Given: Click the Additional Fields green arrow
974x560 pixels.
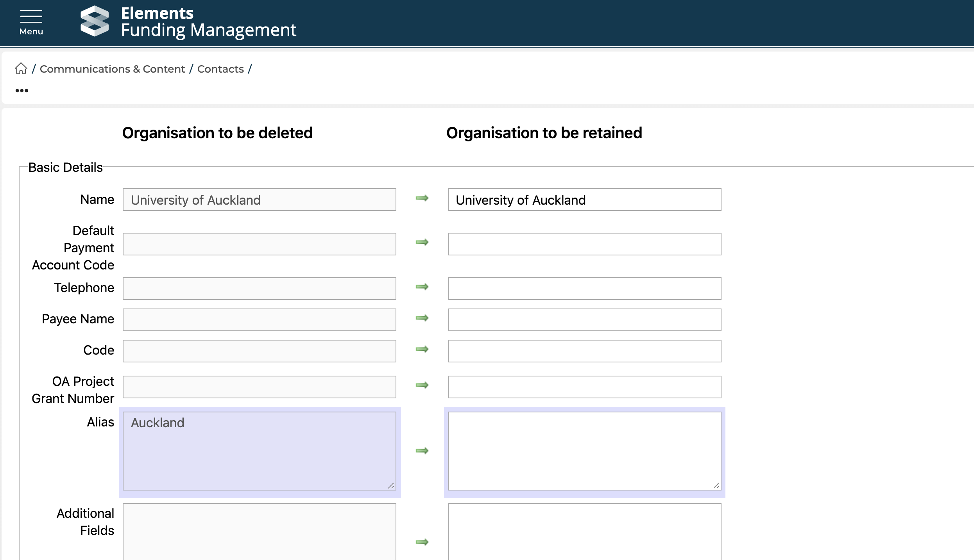Looking at the screenshot, I should coord(422,542).
